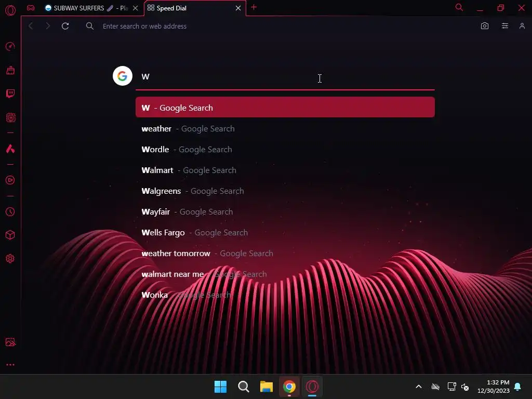Select the Wordle suggestion

point(285,149)
